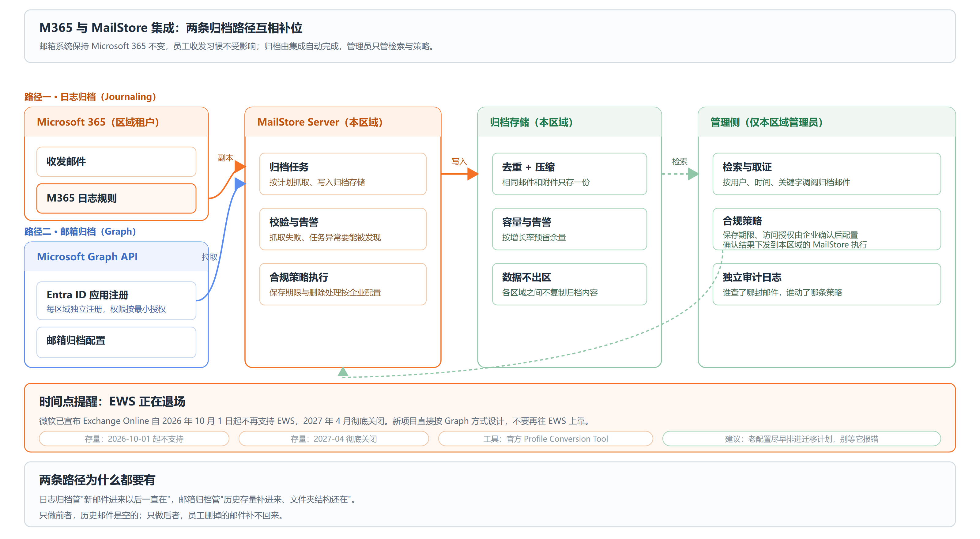980x539 pixels.
Task: Select the 工具：官方 Profile Conversion Tool pill
Action: click(545, 439)
